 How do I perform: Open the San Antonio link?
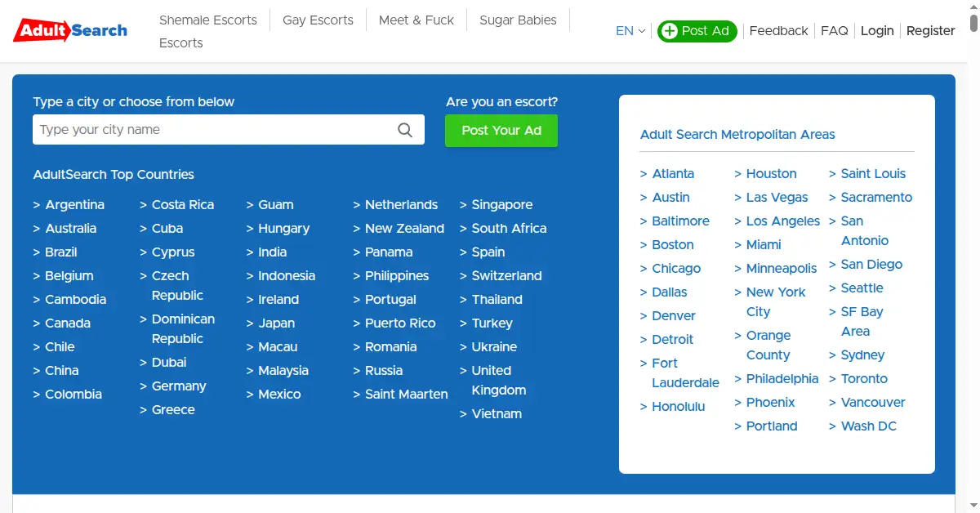(x=864, y=231)
